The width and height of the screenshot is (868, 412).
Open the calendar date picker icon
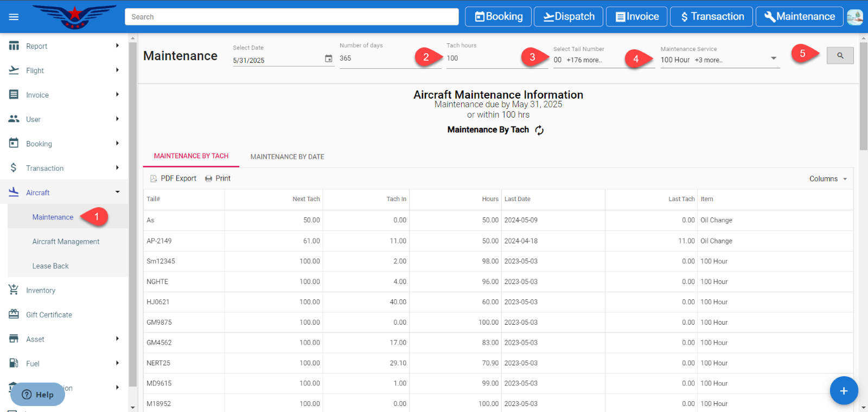pos(328,59)
